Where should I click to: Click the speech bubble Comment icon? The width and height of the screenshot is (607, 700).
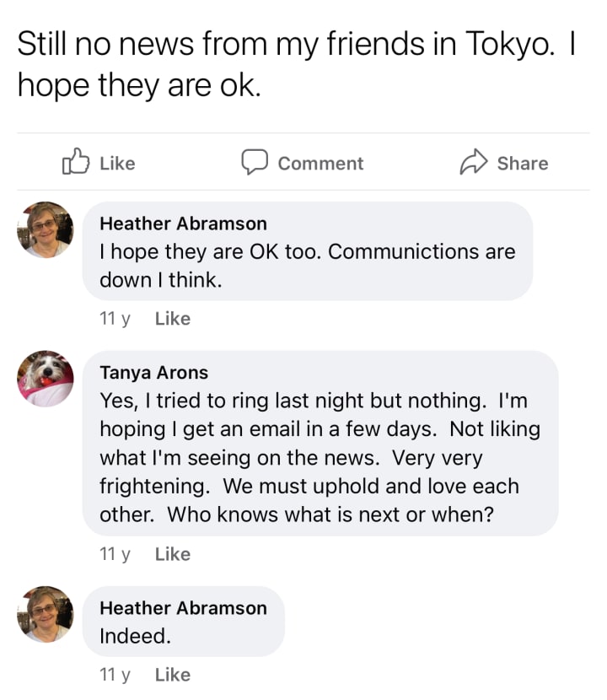pos(255,162)
